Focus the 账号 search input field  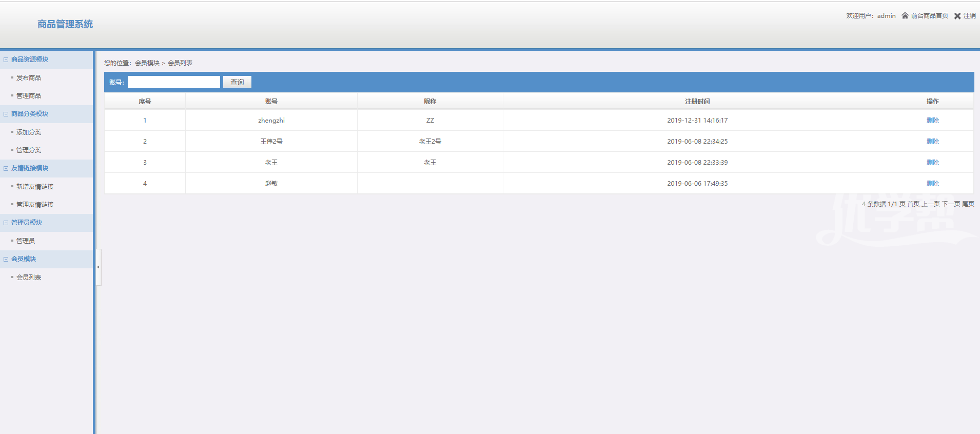coord(173,82)
